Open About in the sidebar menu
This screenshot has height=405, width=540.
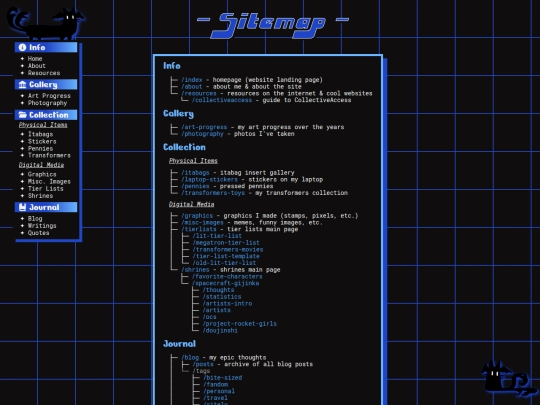pyautogui.click(x=37, y=66)
